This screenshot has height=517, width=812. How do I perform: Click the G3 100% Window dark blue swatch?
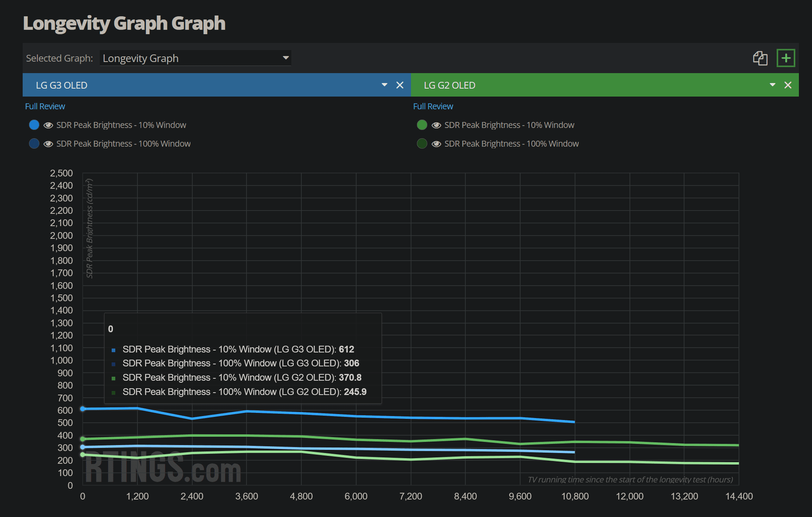coord(34,143)
